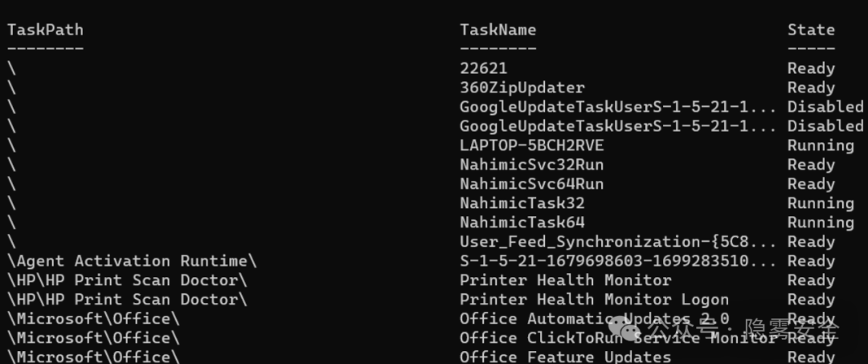Select the Office Feature Updates task
The height and width of the screenshot is (364, 868).
[565, 357]
